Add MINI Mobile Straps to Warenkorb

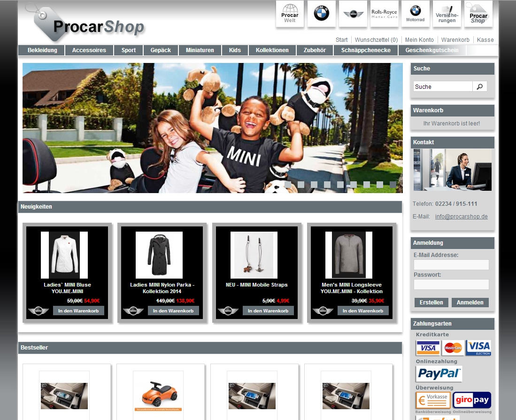pos(268,311)
